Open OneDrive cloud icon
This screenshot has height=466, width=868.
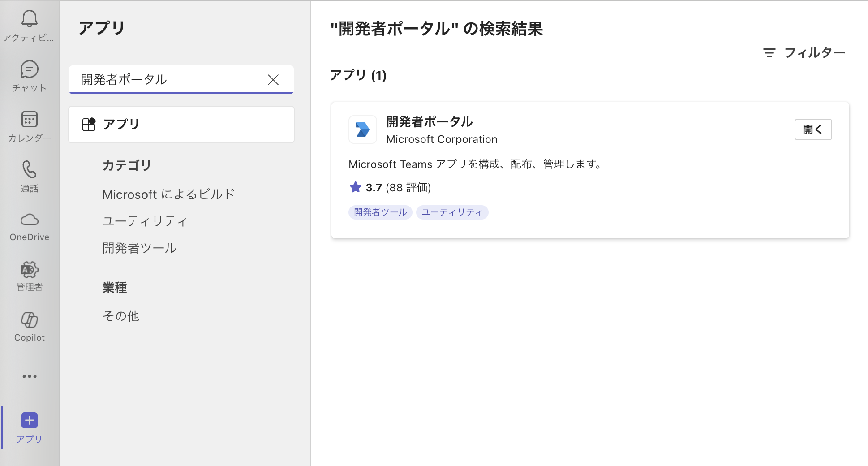[x=29, y=220]
